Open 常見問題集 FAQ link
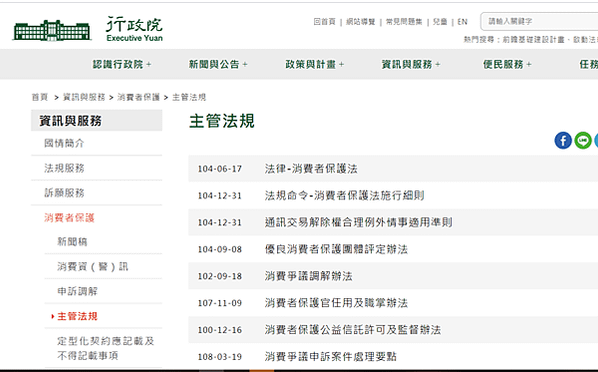This screenshot has width=598, height=372. pyautogui.click(x=404, y=22)
